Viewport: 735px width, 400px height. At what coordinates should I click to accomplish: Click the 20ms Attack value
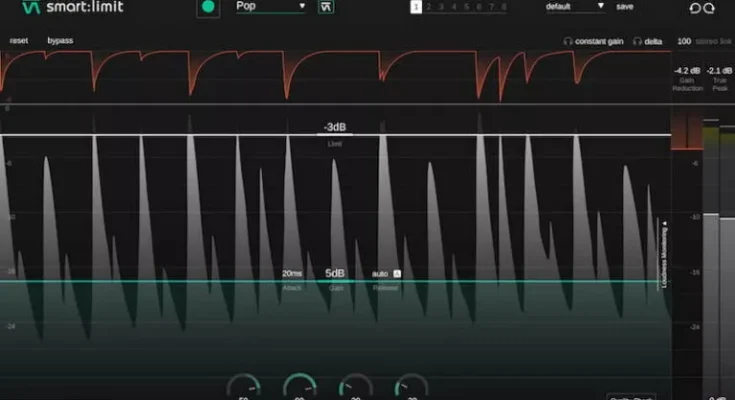coord(291,273)
